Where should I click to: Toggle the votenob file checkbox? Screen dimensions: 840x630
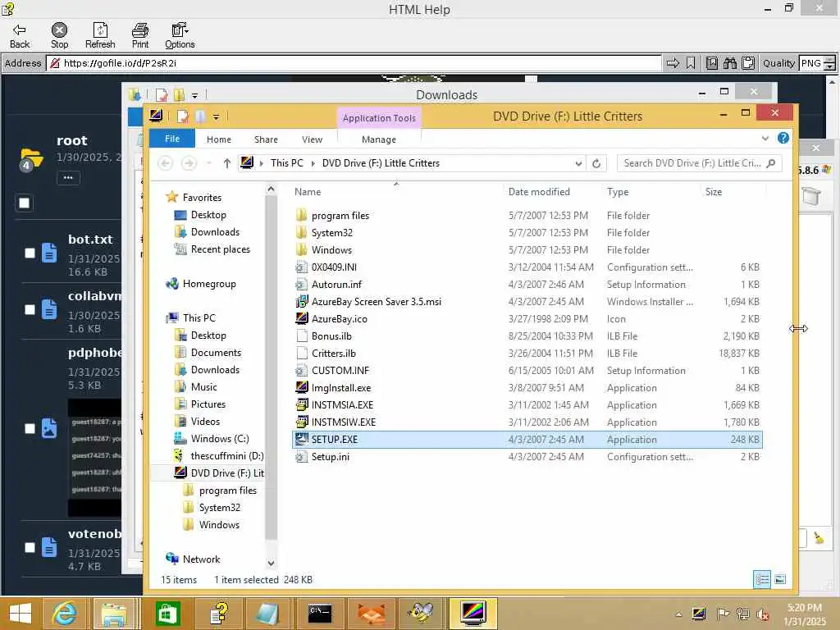[30, 547]
